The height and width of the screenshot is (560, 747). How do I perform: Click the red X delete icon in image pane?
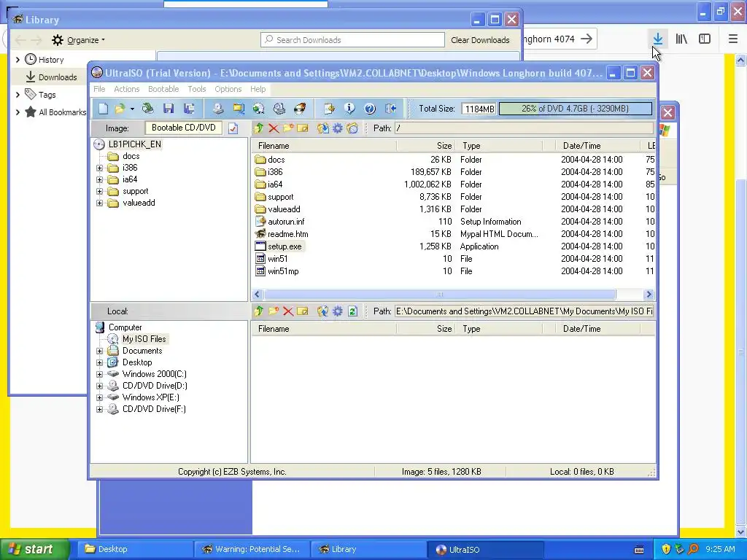click(x=274, y=128)
